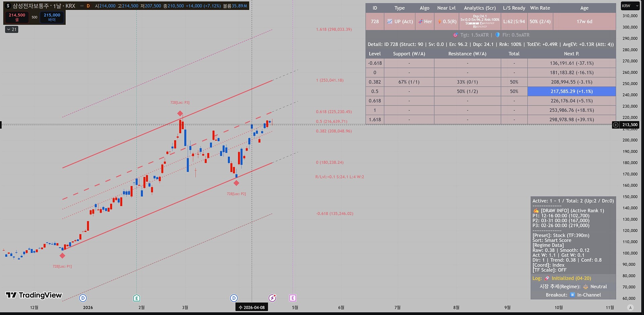Click the 300,000 price axis label

(630, 27)
